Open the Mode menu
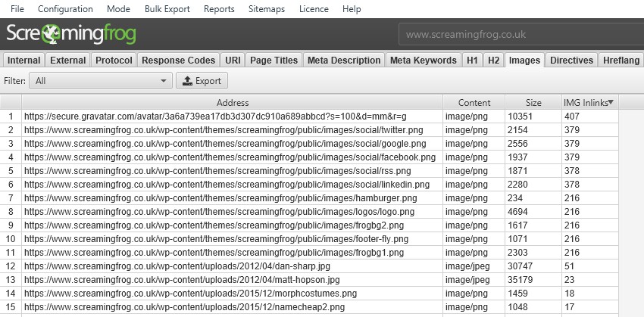 tap(118, 9)
